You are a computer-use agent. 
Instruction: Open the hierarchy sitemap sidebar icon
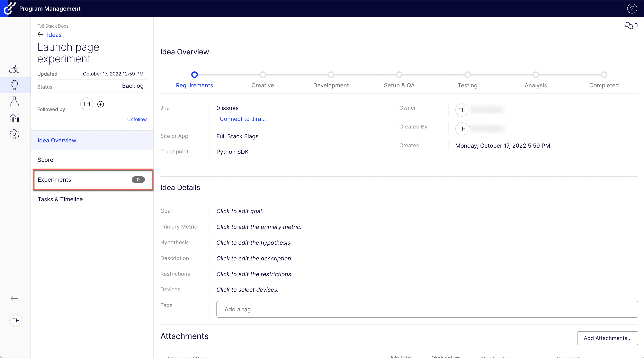tap(14, 69)
